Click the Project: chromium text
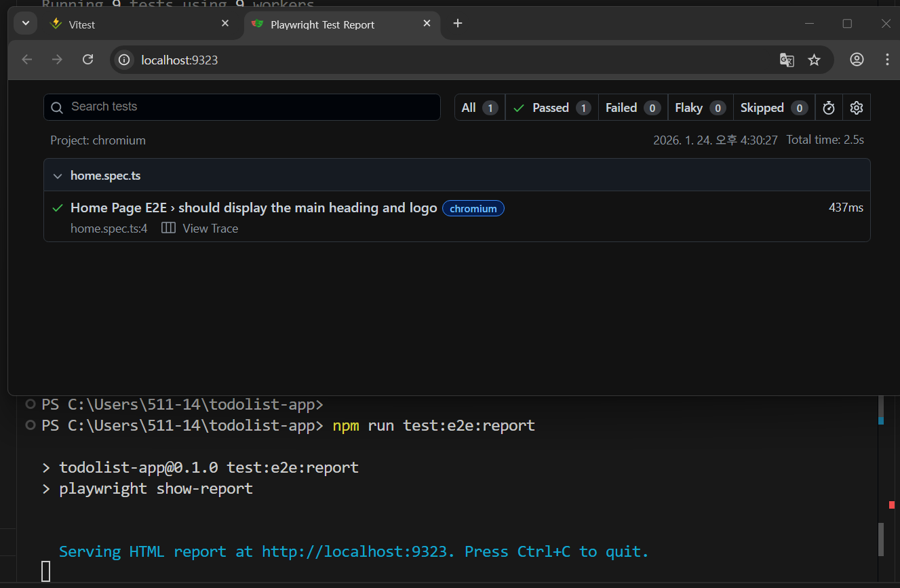The image size is (900, 588). 98,140
